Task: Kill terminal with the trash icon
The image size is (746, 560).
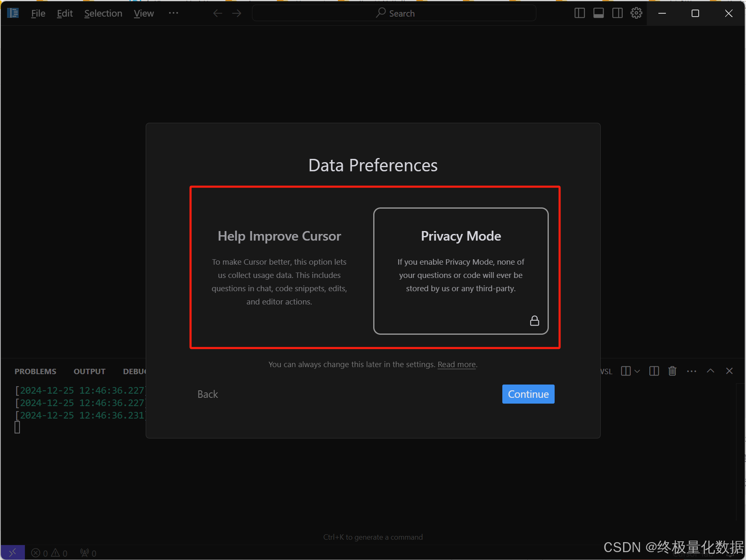Action: (x=673, y=371)
